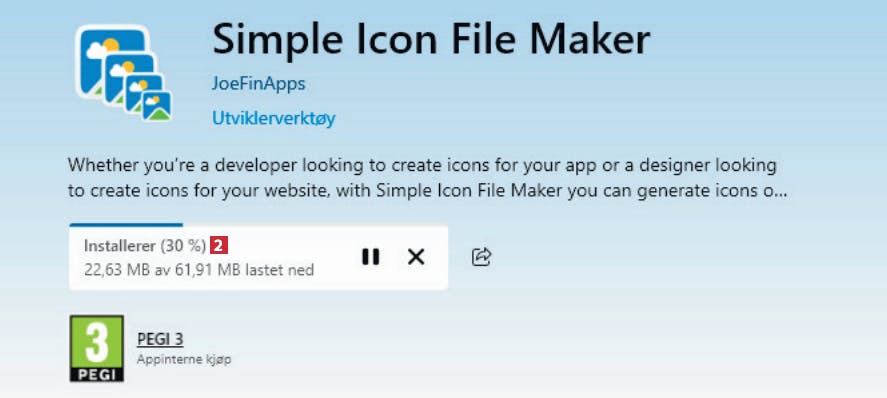The image size is (887, 398).
Task: Click the description's first line about developers
Action: point(422,166)
